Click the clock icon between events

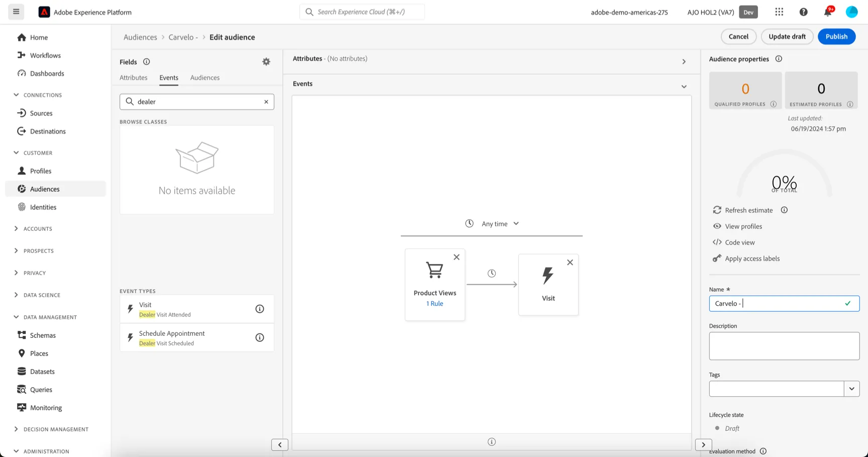click(492, 273)
